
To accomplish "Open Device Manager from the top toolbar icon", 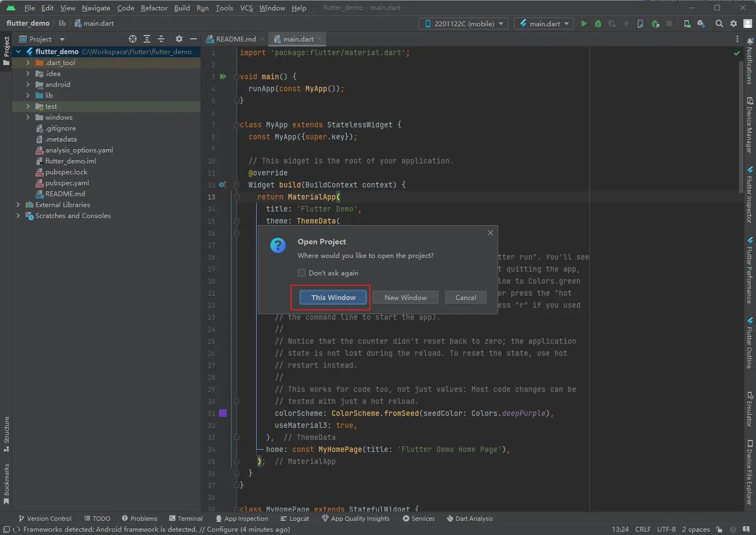I will [x=687, y=23].
